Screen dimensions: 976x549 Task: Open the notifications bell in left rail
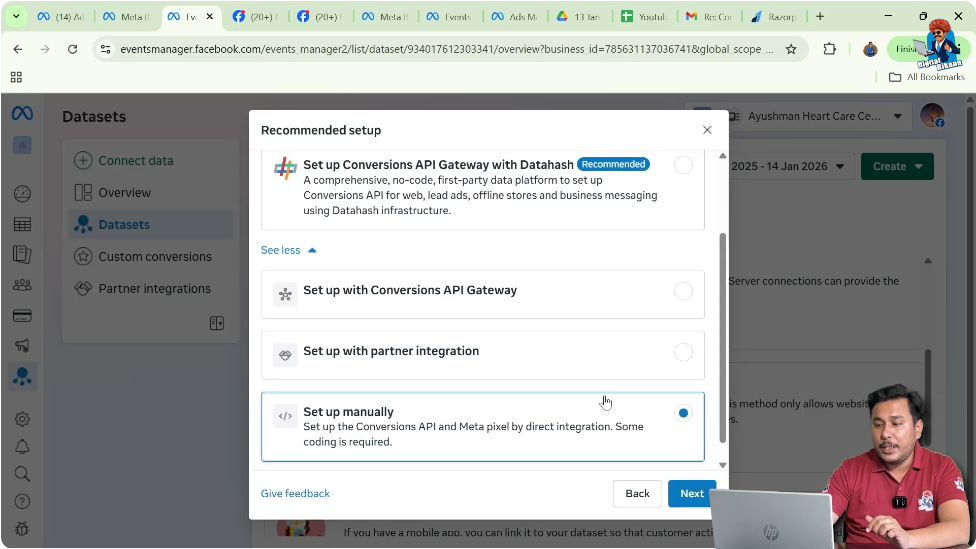click(22, 447)
